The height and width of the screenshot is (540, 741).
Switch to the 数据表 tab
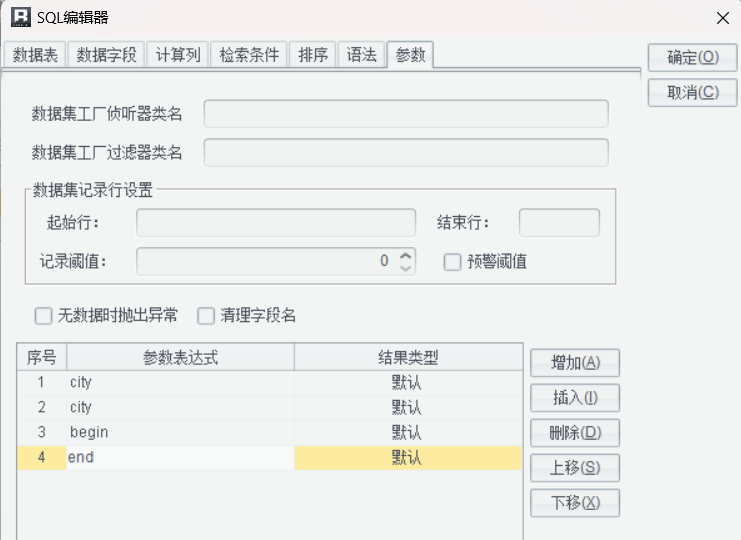tap(34, 56)
